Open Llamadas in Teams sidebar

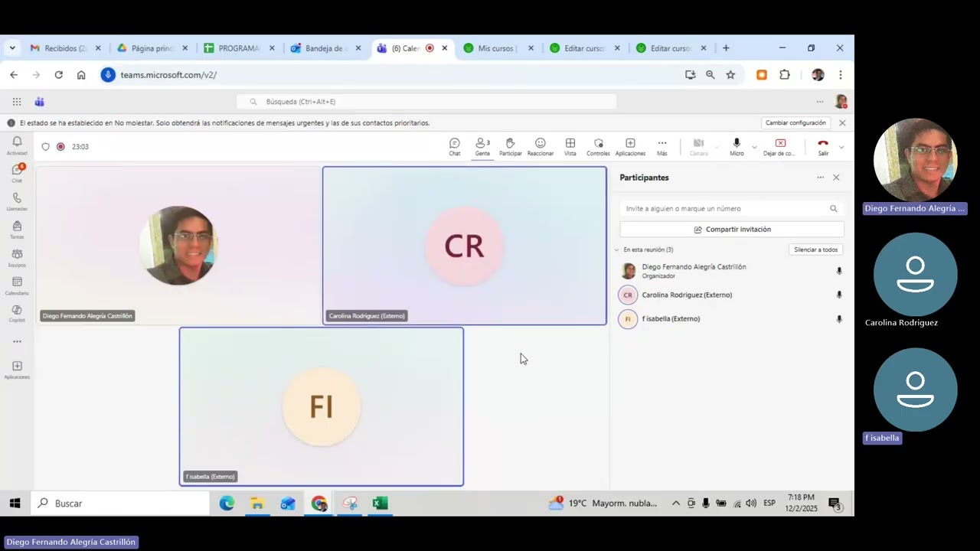17,201
